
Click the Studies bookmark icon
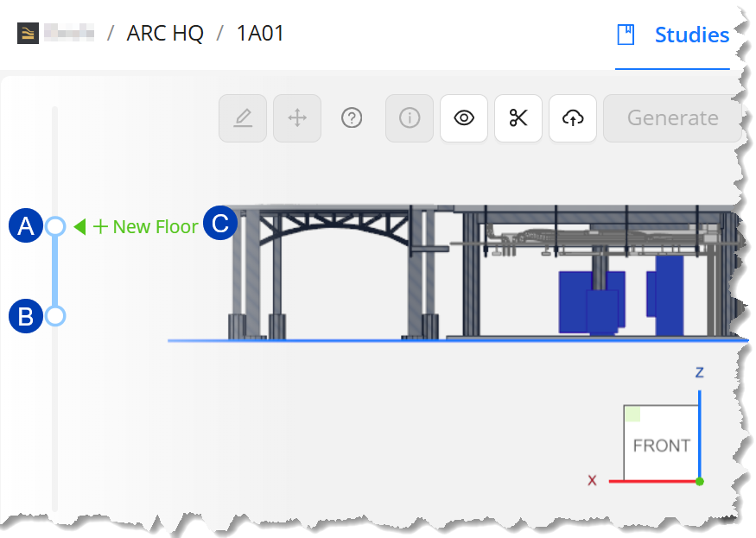[x=626, y=35]
